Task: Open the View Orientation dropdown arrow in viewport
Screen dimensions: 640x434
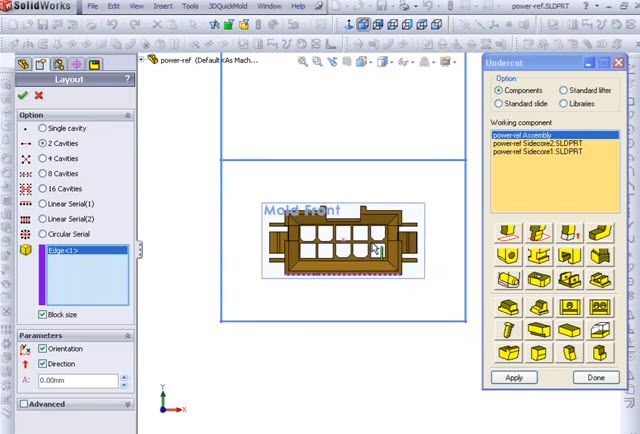Action: [371, 62]
